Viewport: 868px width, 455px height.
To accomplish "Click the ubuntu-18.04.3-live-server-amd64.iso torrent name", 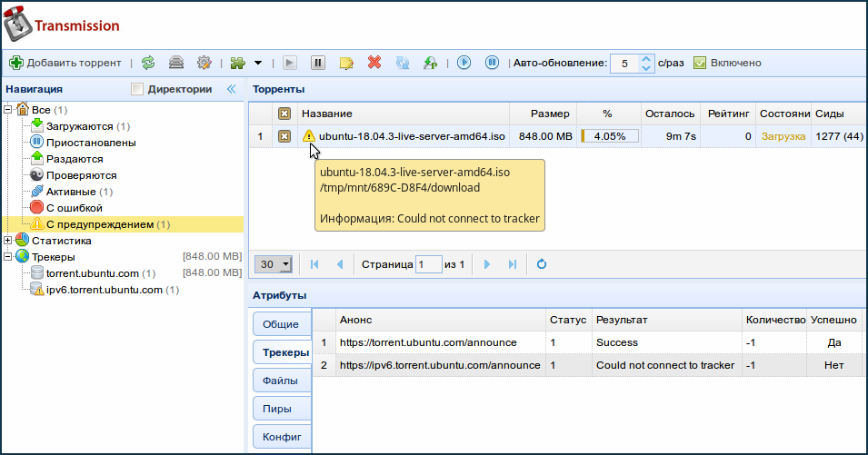I will [412, 136].
